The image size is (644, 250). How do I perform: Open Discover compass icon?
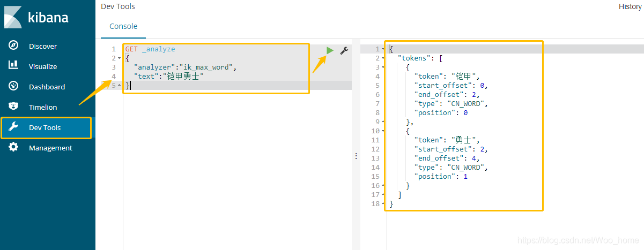[x=14, y=46]
